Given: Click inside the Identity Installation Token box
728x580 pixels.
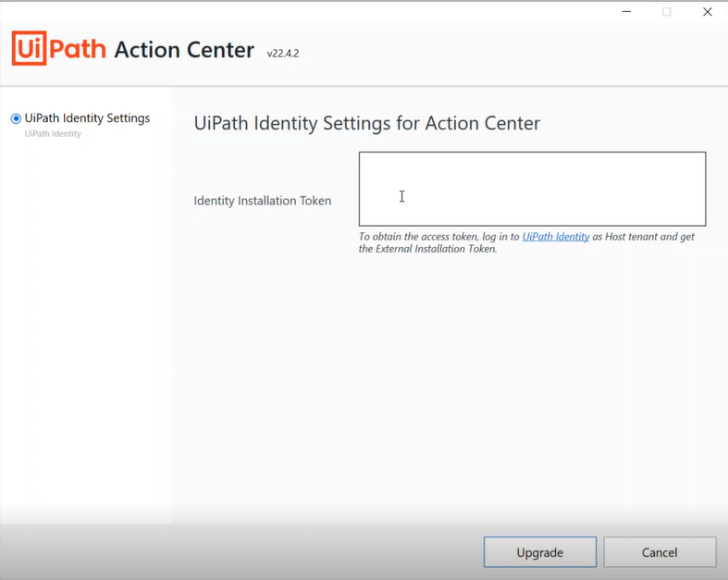Looking at the screenshot, I should click(532, 189).
